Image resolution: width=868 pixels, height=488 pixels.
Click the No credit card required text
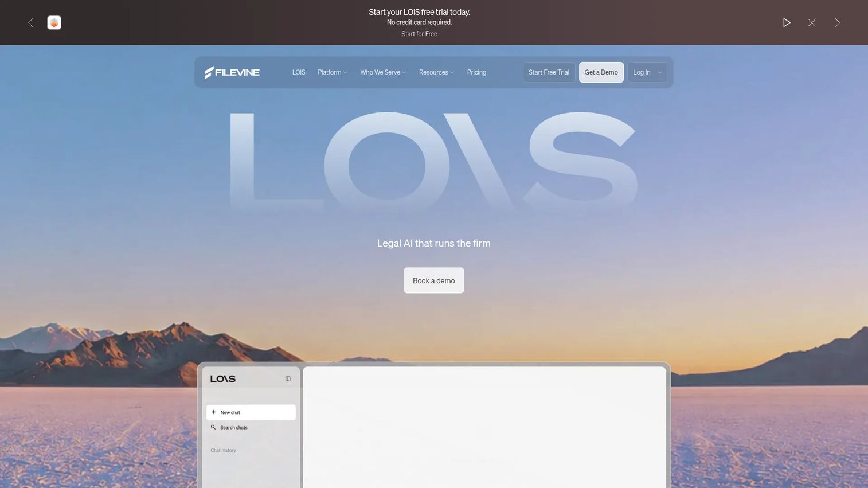pyautogui.click(x=419, y=22)
